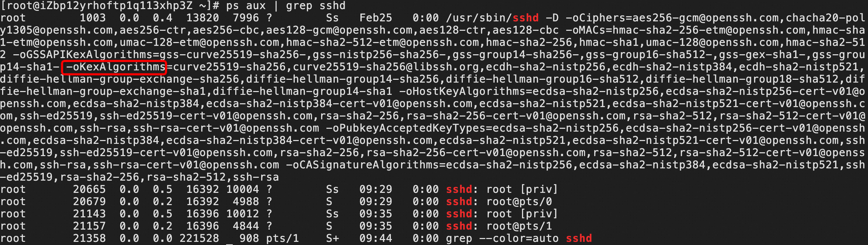This screenshot has height=245, width=868.
Task: Click PID 1003 in the first row
Action: [x=93, y=18]
